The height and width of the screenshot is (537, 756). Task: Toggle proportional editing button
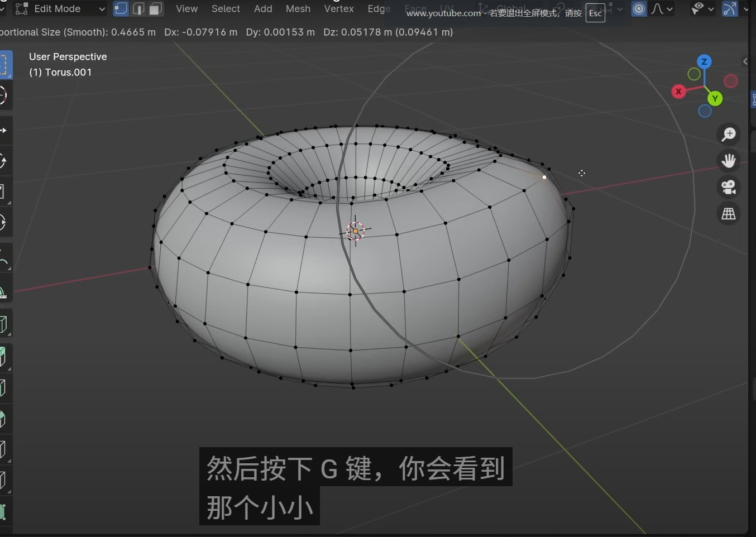click(x=639, y=8)
